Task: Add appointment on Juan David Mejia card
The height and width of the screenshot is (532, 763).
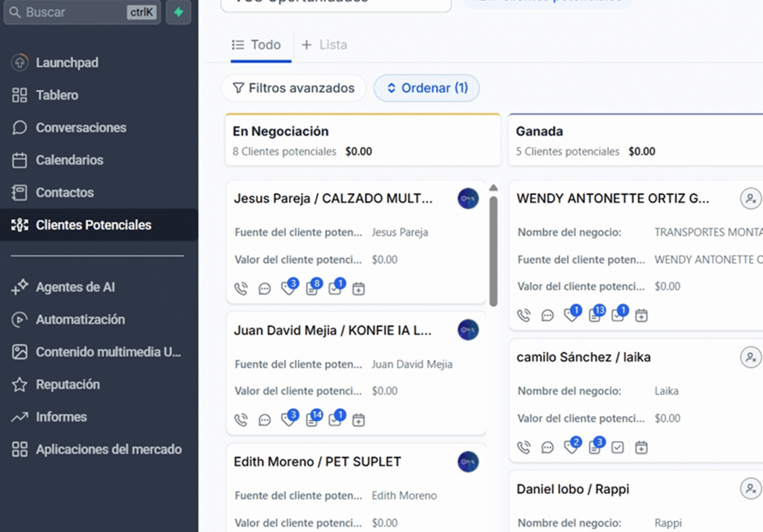Action: 358,420
